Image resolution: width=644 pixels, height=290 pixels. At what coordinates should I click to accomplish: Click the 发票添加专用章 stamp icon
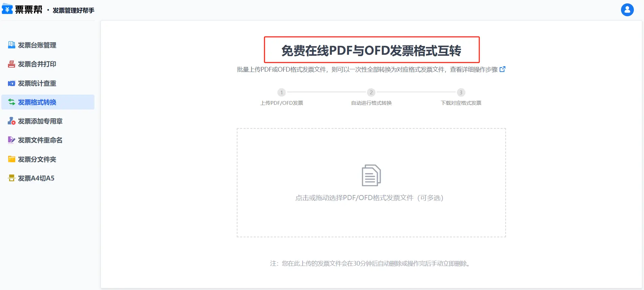tap(11, 121)
